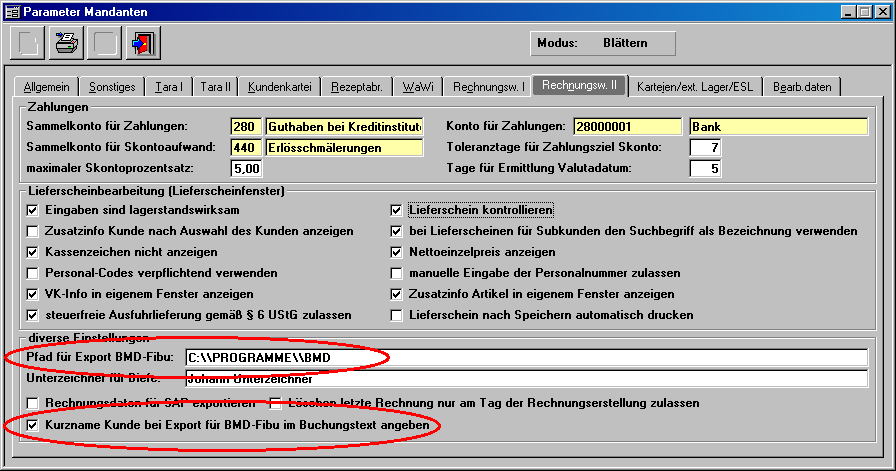Open the Kartejen/ext. Lager/ESL tab
This screenshot has height=471, width=896.
697,87
